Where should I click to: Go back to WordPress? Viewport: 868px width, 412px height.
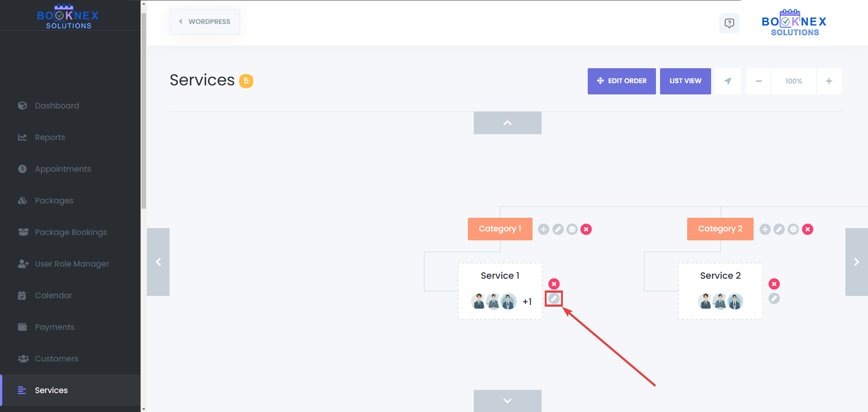(x=205, y=22)
